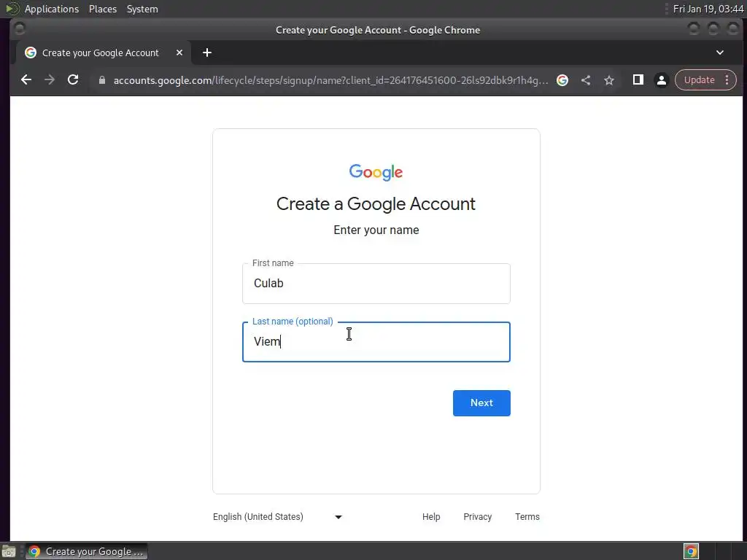Viewport: 747px width, 560px height.
Task: Open the Chrome profile avatar icon
Action: tap(661, 80)
